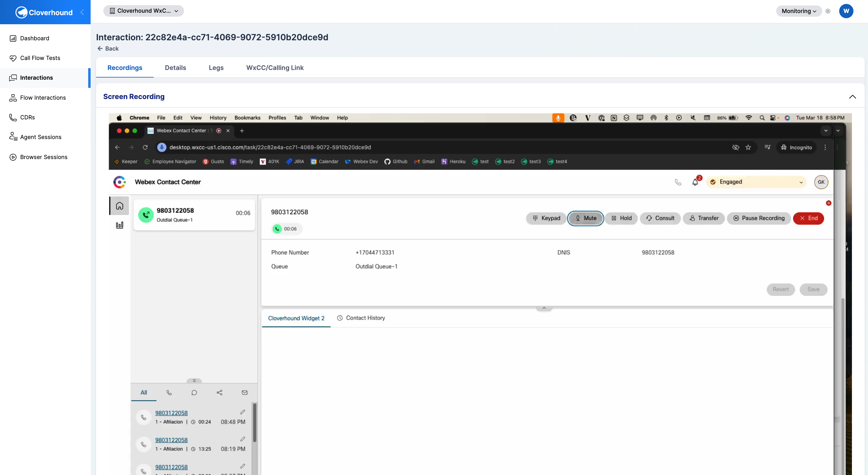The image size is (868, 475).
Task: End the call
Action: click(x=808, y=218)
